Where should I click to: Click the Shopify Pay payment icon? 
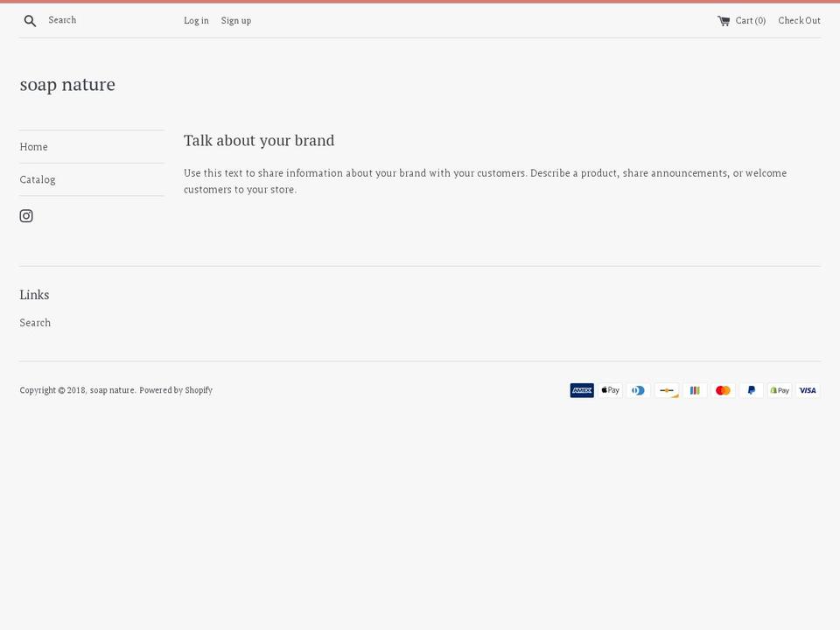780,390
